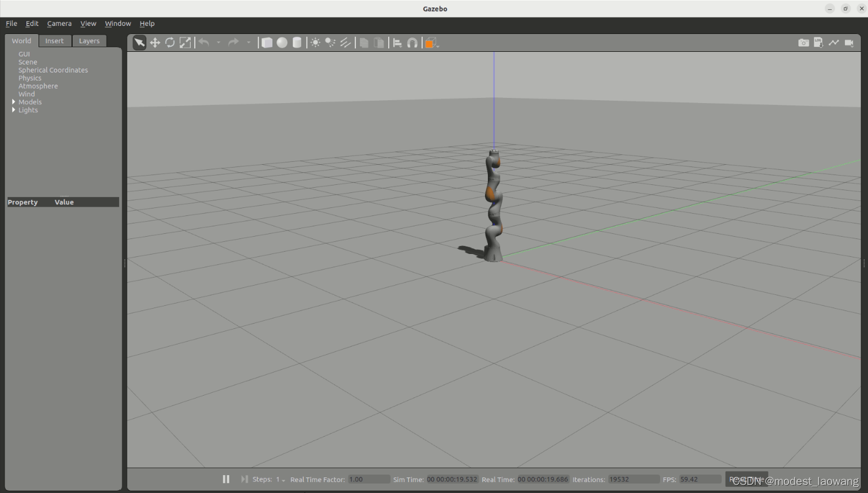Add a point light
868x493 pixels.
315,43
